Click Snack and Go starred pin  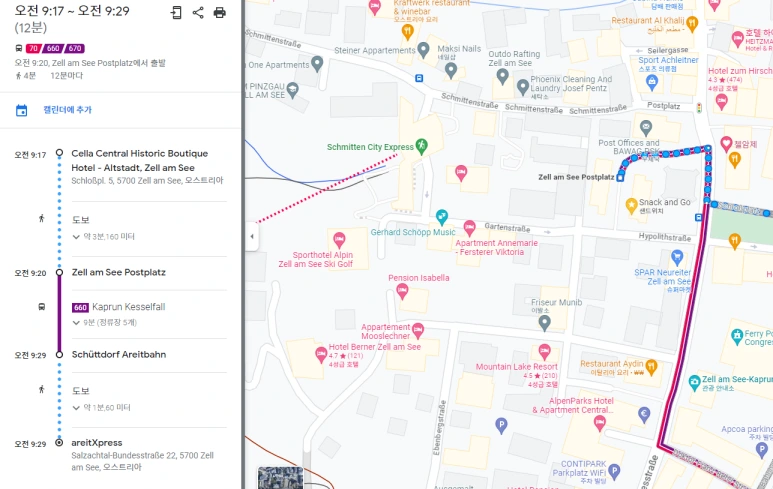pos(632,206)
